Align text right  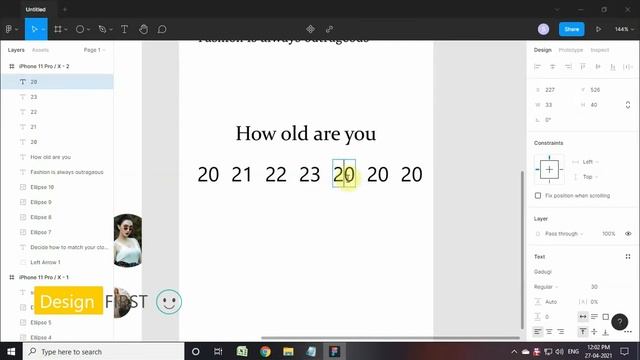click(560, 331)
